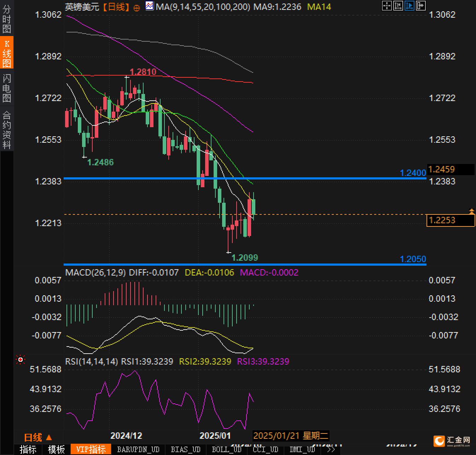
Task: Click the red sun alert icon left of RSI
Action: [21, 360]
